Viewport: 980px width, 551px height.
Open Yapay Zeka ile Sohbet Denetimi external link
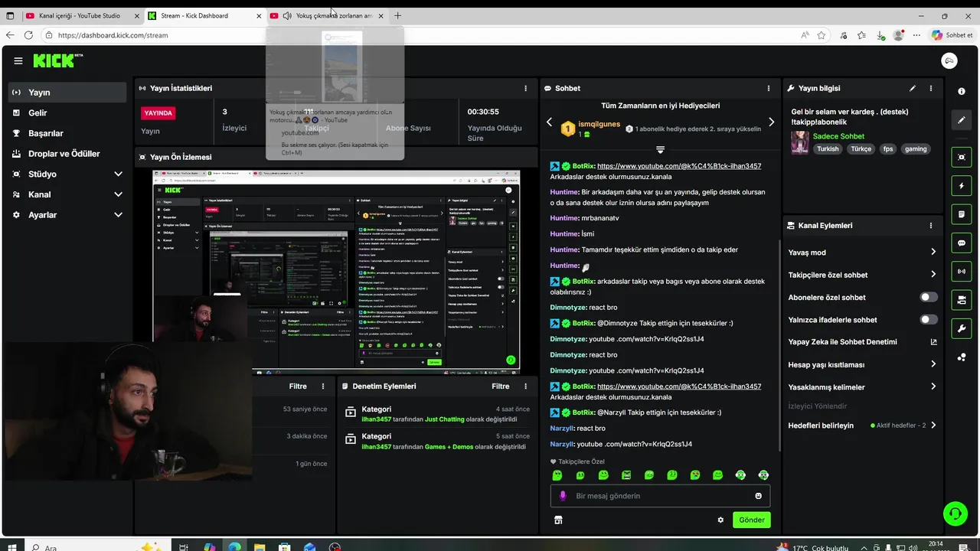(x=933, y=342)
